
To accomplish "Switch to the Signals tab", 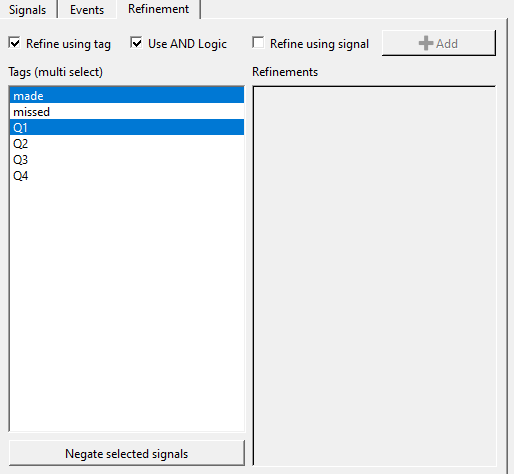I will click(28, 10).
